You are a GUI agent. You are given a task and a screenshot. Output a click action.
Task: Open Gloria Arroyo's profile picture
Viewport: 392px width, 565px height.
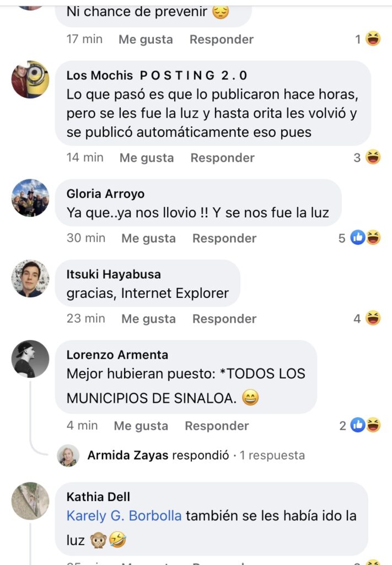tap(30, 198)
